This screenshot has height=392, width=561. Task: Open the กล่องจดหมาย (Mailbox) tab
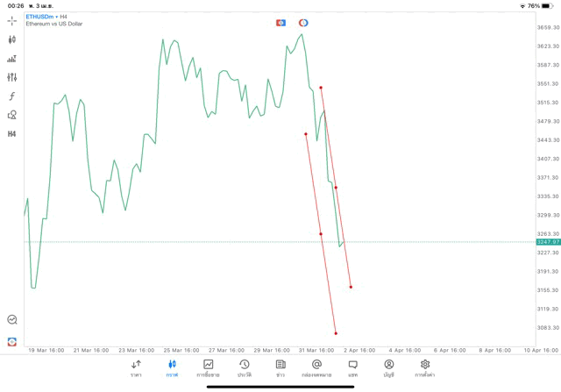(x=316, y=368)
